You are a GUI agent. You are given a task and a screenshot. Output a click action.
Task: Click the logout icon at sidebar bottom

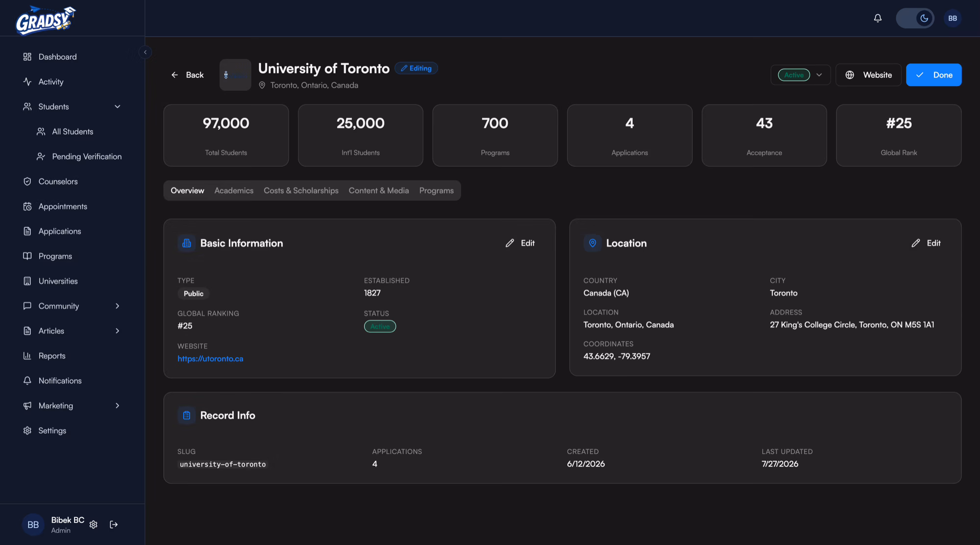[114, 524]
